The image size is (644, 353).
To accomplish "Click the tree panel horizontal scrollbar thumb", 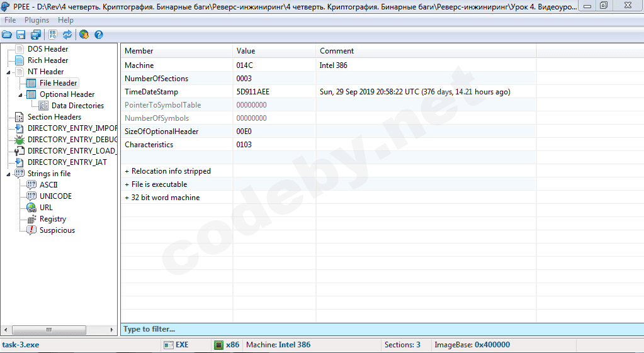I will [49, 330].
